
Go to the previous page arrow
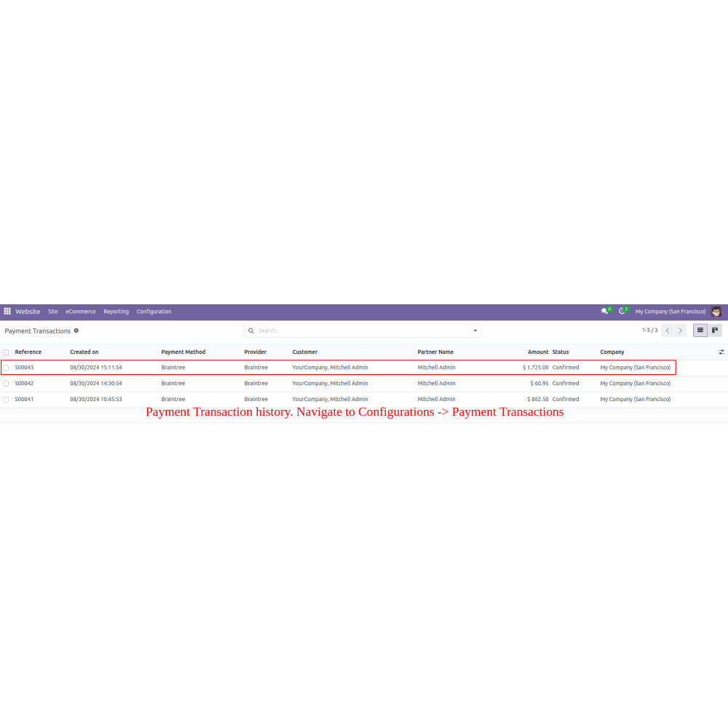(667, 331)
